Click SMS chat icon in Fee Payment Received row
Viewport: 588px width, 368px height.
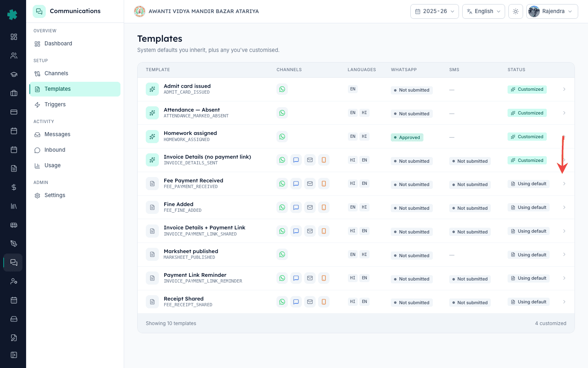point(296,184)
